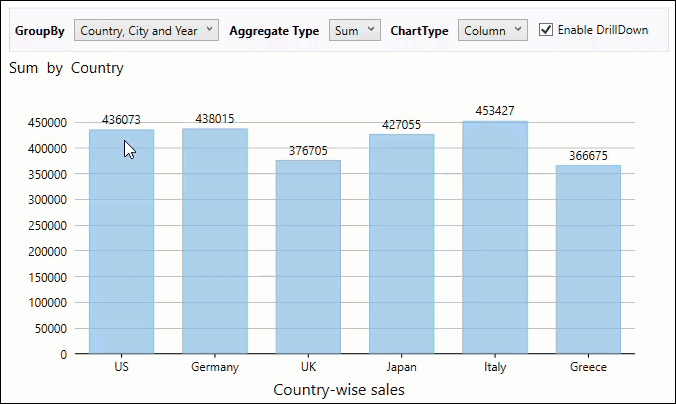Click the US axis label

coord(121,367)
